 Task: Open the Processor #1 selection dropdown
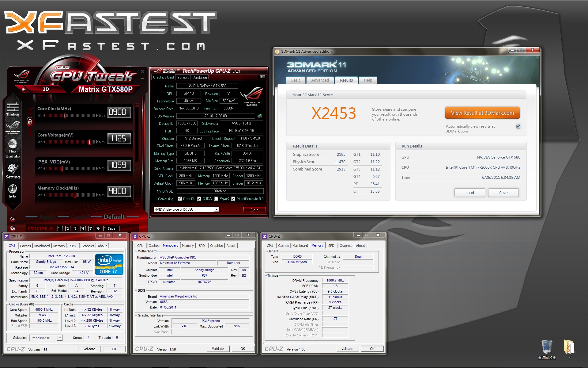60,338
